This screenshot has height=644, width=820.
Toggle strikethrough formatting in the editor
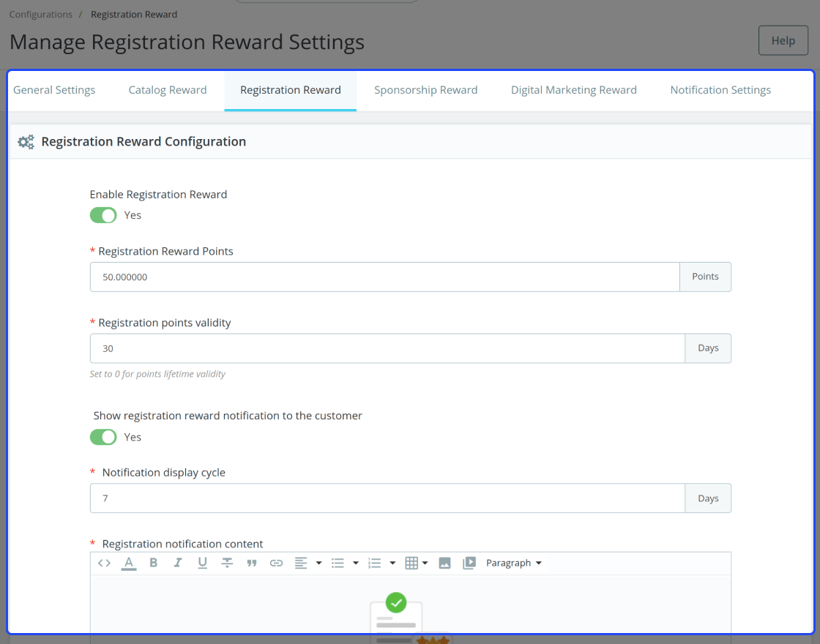tap(227, 563)
